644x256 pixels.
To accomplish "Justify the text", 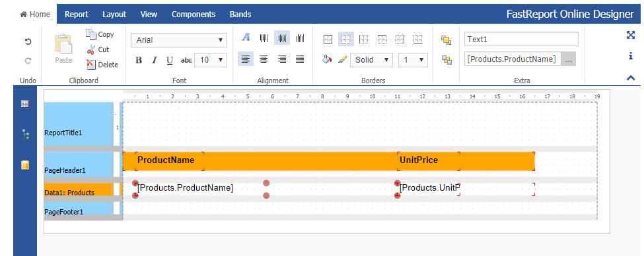I will coord(301,59).
